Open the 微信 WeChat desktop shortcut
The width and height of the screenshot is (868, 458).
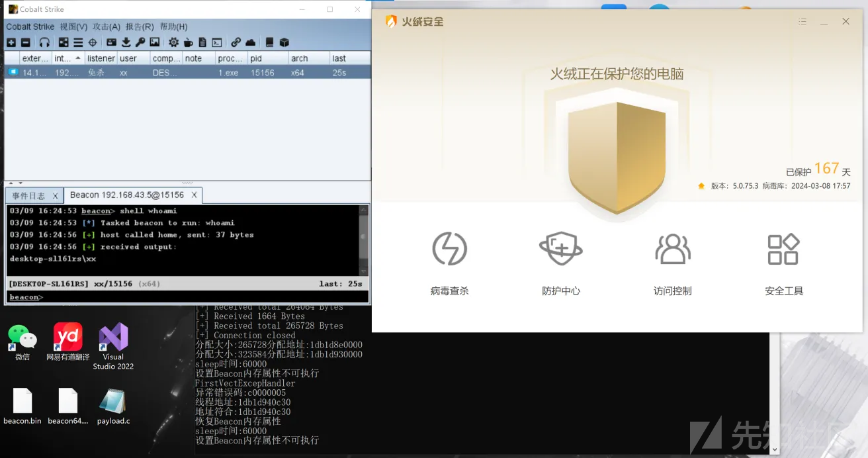tap(22, 342)
